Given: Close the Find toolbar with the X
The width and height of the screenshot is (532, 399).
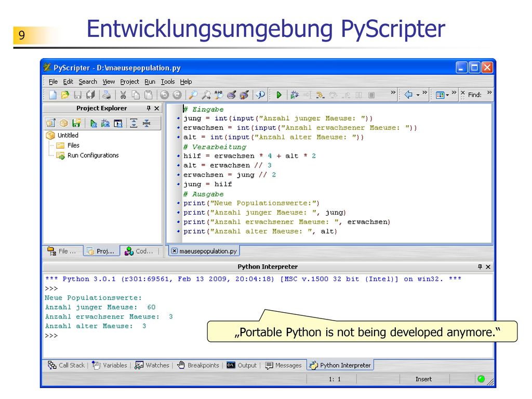Looking at the screenshot, I should coord(463,92).
